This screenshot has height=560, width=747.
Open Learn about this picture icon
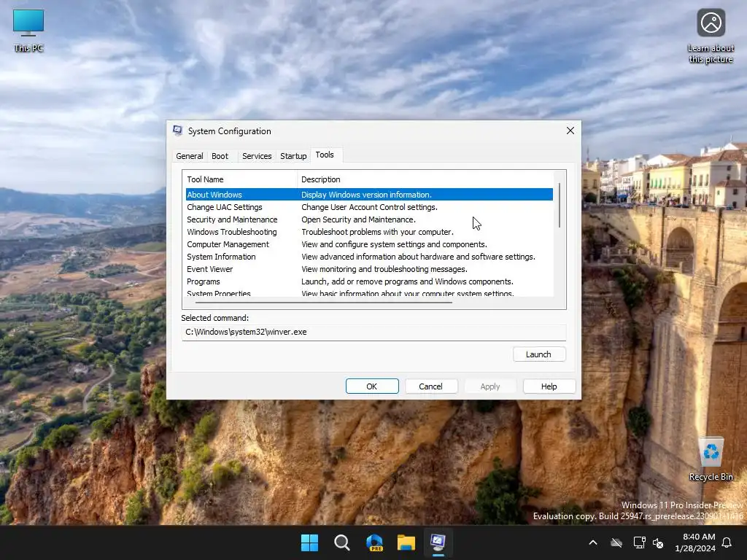[x=711, y=36]
